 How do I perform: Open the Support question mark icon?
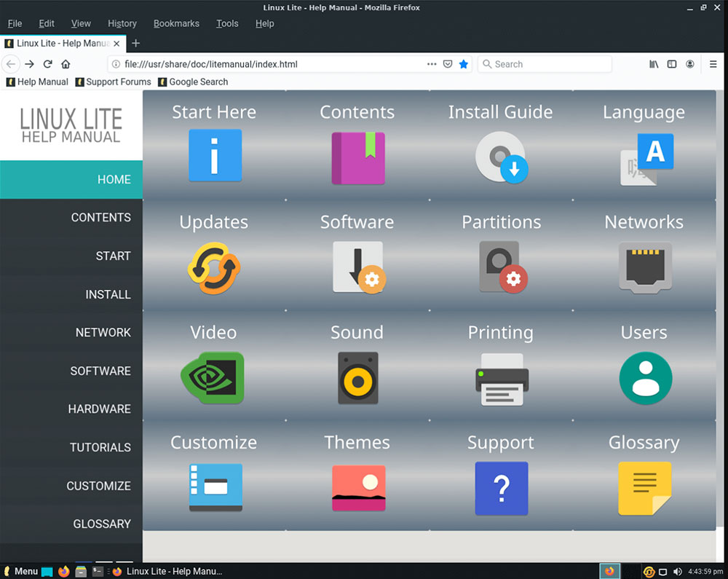pos(502,488)
